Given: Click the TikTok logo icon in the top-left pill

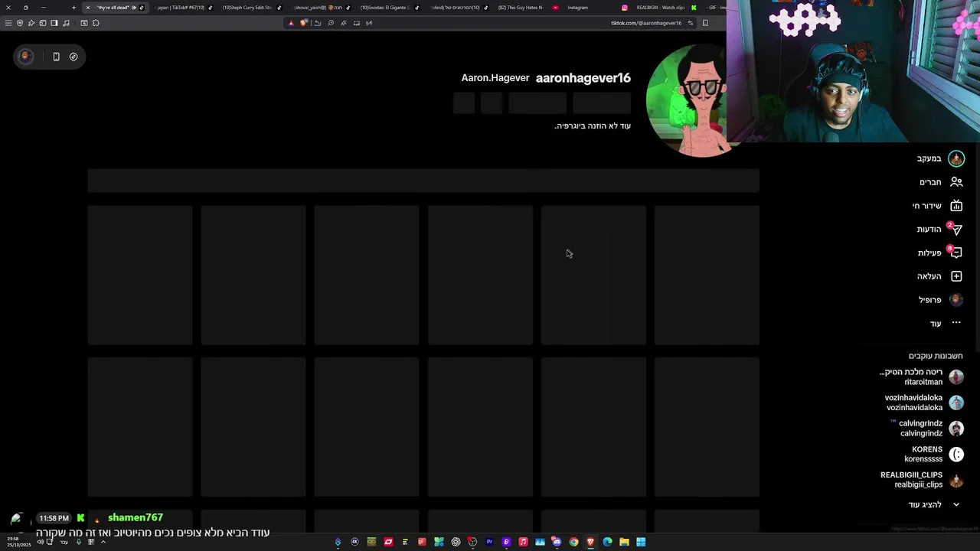Looking at the screenshot, I should [x=73, y=57].
